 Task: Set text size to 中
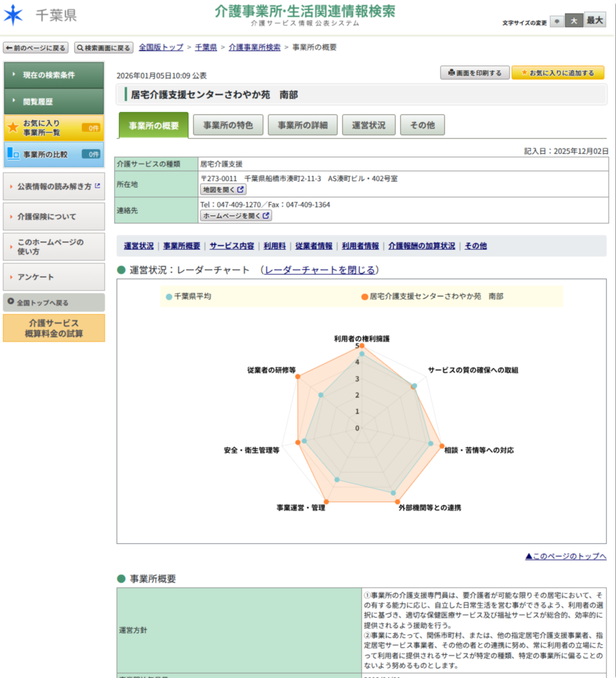pyautogui.click(x=557, y=21)
